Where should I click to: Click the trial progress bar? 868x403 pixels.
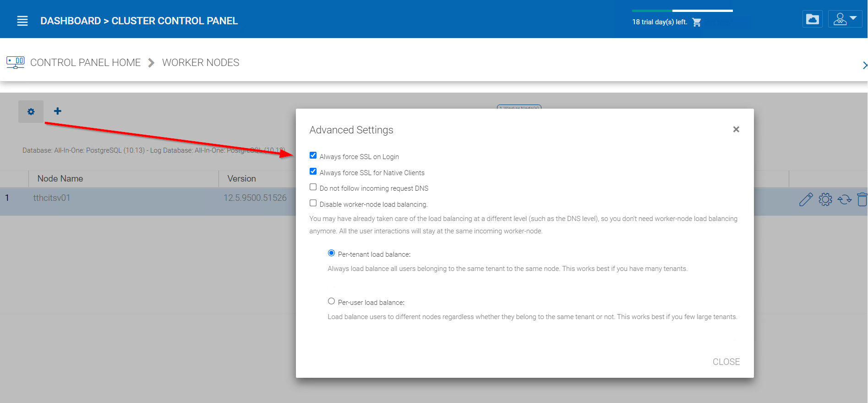(x=682, y=11)
